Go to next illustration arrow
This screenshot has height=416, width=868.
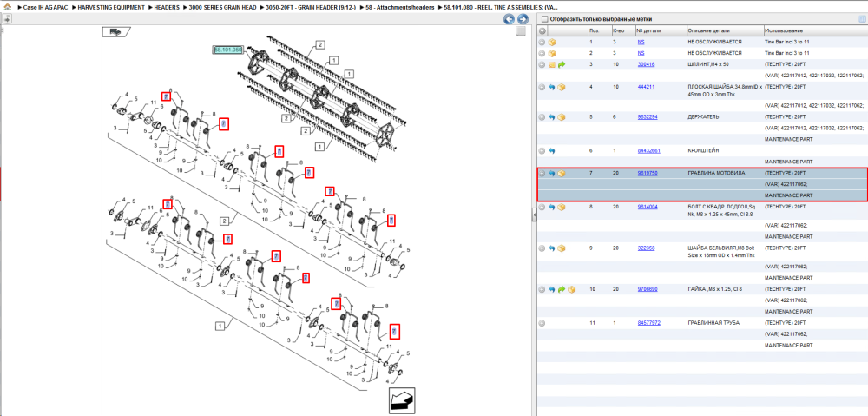pyautogui.click(x=522, y=19)
